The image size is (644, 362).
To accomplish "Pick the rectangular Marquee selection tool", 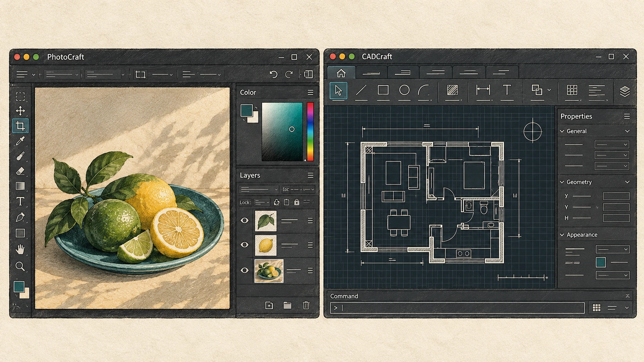I will tap(20, 96).
